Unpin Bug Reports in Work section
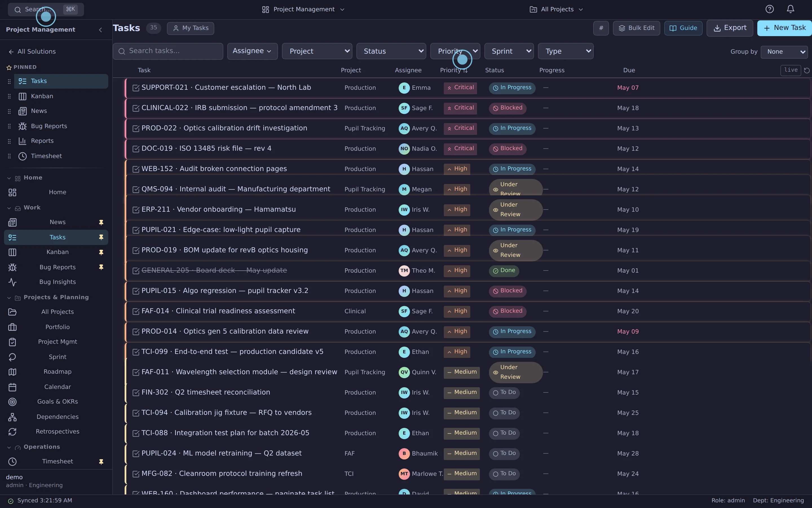812x508 pixels. pos(101,267)
